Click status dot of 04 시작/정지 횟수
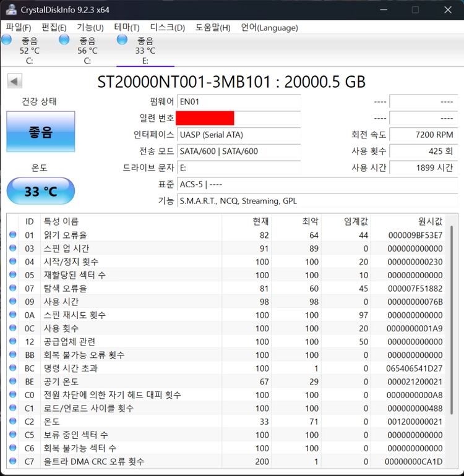The width and height of the screenshot is (464, 476). coord(13,261)
